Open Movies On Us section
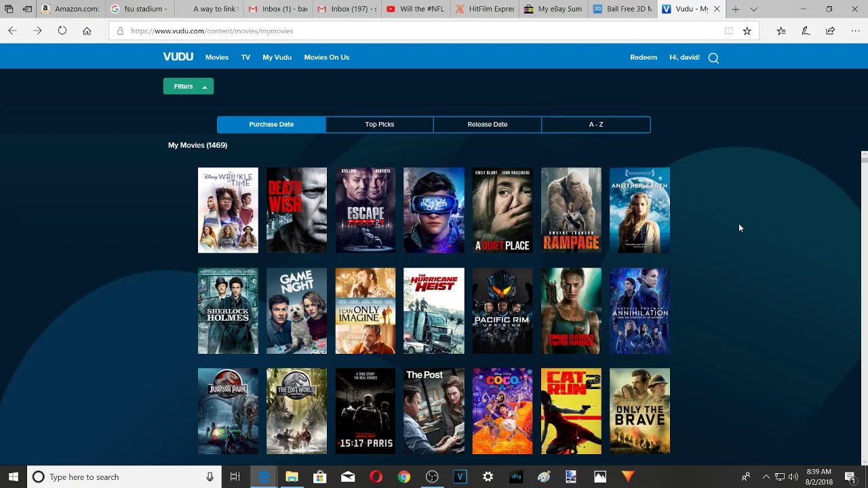This screenshot has width=868, height=488. [x=327, y=57]
